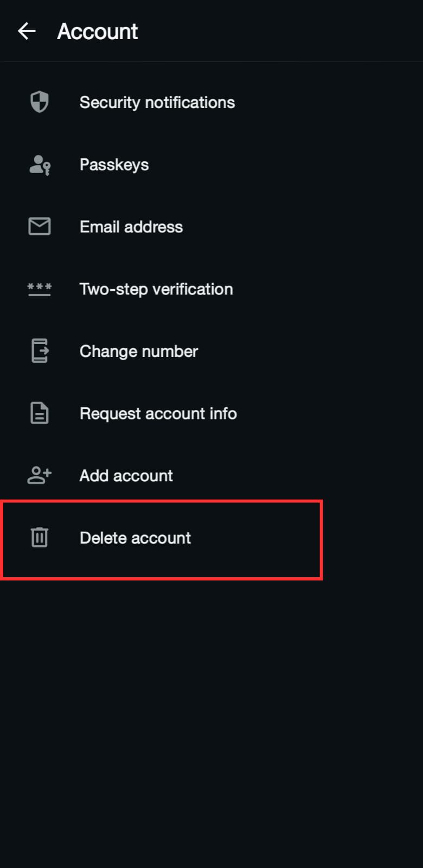Click the trash can Delete account icon

[x=39, y=538]
